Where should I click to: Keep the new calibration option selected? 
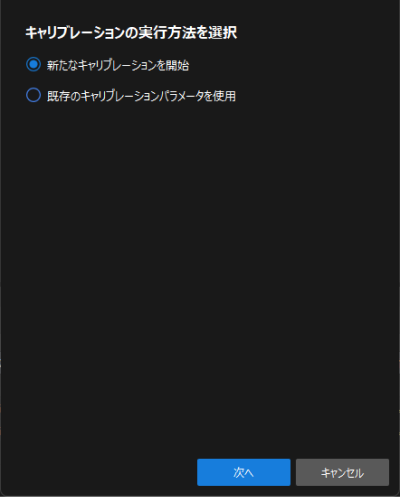click(x=33, y=64)
